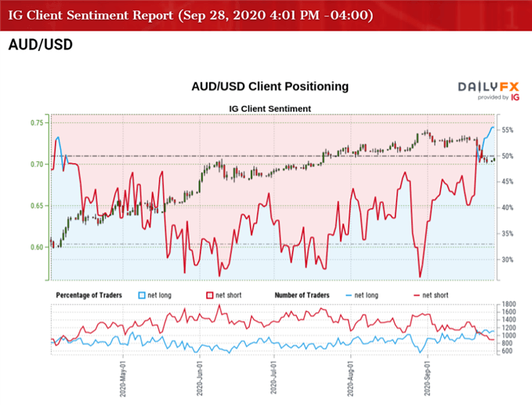Click the 0.65 price axis label
Viewport: 532px width, 405px height.
click(x=37, y=206)
